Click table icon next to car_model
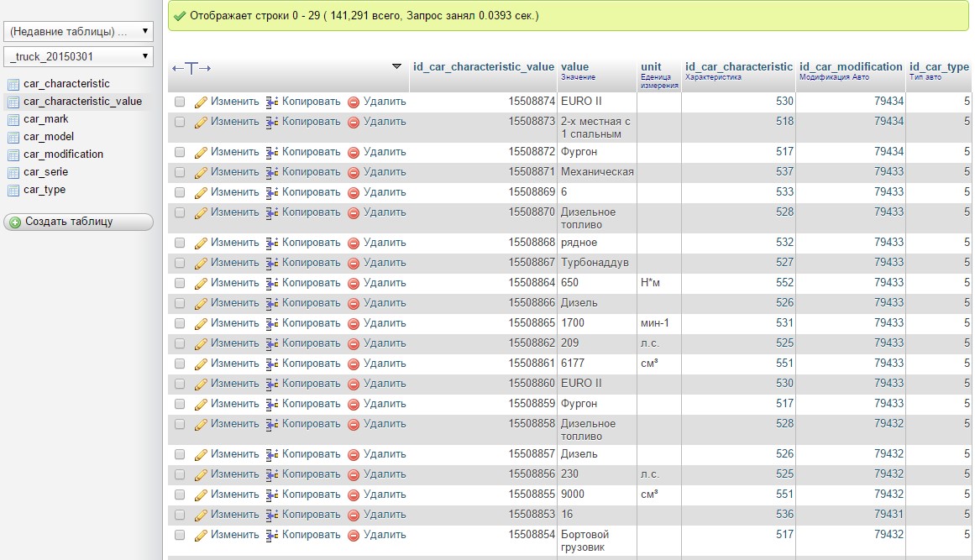 click(x=13, y=138)
